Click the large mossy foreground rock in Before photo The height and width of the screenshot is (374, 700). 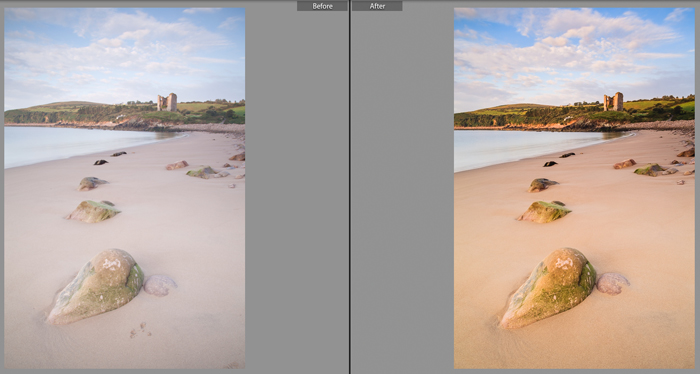(96, 286)
